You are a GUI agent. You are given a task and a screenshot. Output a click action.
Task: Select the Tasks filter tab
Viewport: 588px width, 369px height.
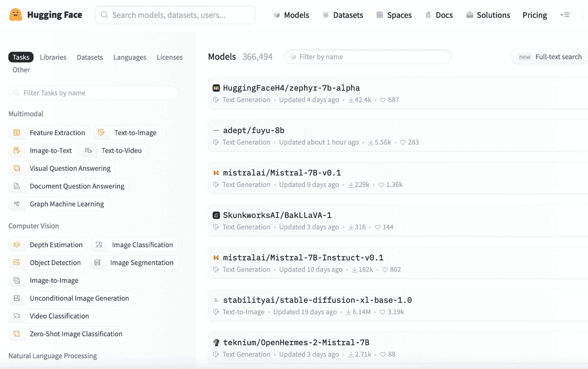click(20, 57)
